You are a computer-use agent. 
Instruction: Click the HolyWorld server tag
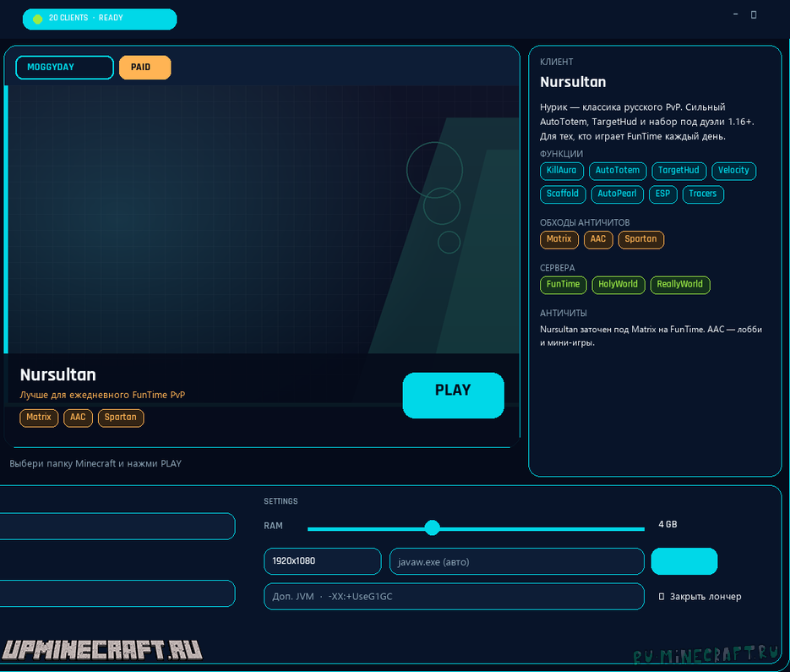(618, 285)
